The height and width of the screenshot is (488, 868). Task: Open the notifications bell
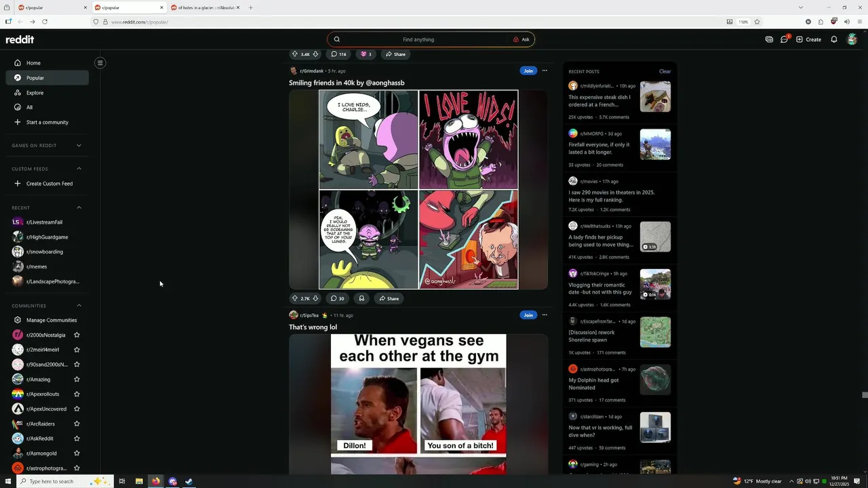coord(834,39)
